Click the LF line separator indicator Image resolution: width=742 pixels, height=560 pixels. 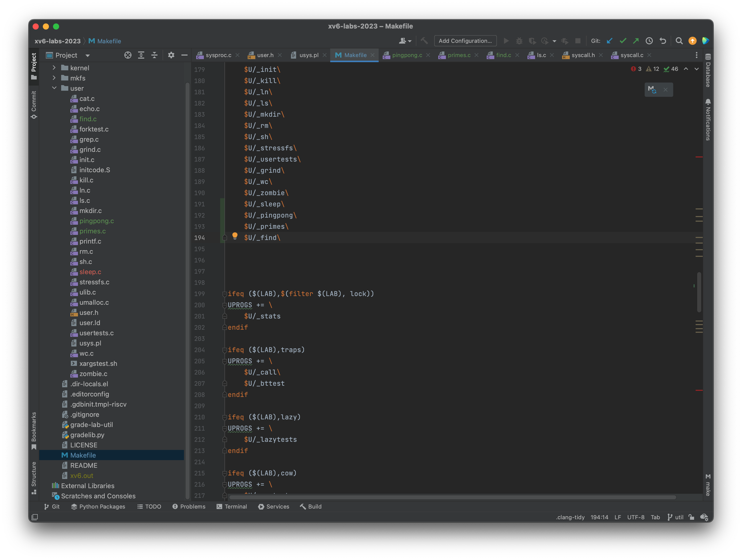tap(618, 517)
